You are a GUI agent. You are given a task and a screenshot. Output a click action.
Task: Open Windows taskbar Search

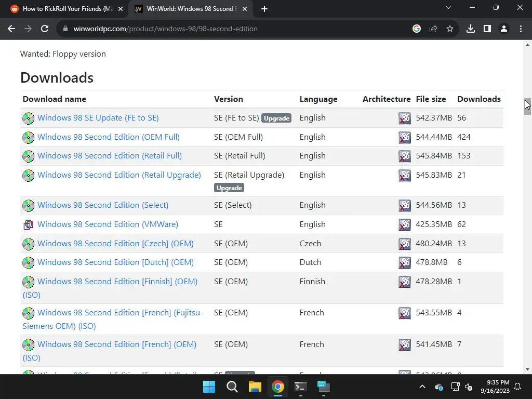point(232,387)
